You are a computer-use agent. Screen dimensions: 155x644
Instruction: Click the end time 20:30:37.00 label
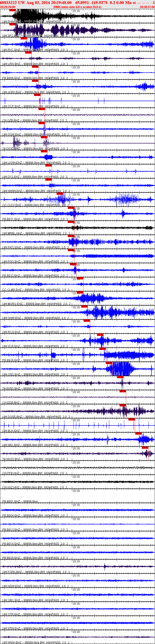point(147,7)
